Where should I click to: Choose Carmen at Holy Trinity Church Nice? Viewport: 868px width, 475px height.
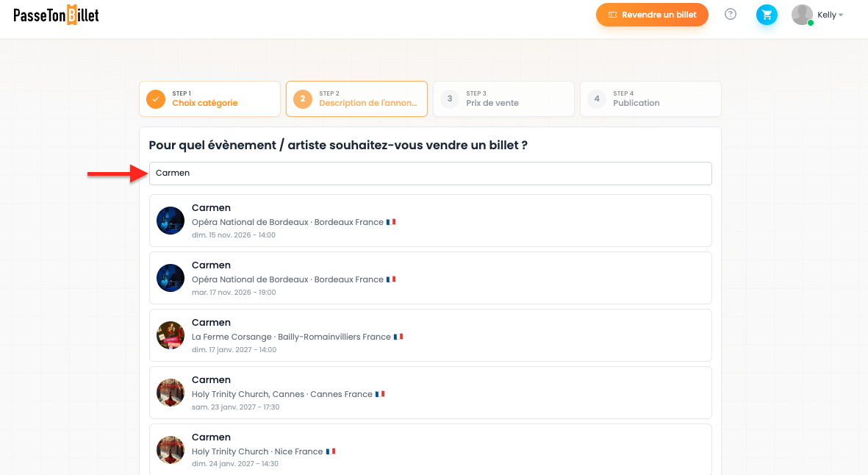[x=430, y=449]
